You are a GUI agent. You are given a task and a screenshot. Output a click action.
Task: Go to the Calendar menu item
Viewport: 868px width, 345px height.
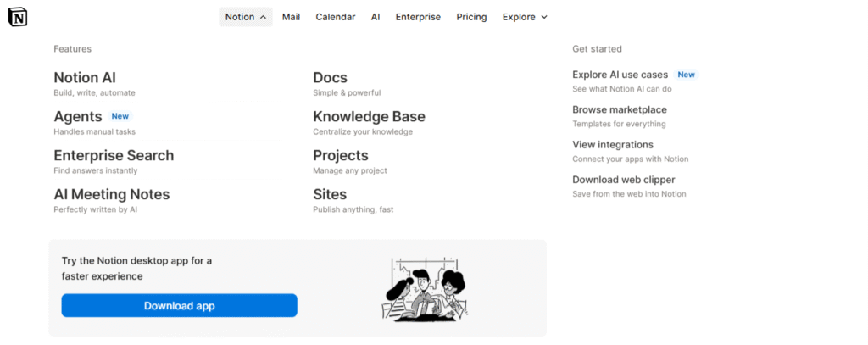335,17
